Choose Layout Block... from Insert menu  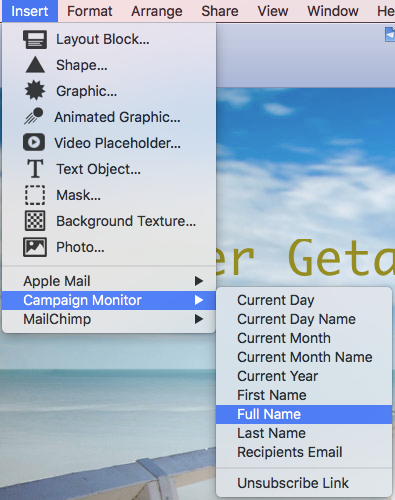click(109, 39)
